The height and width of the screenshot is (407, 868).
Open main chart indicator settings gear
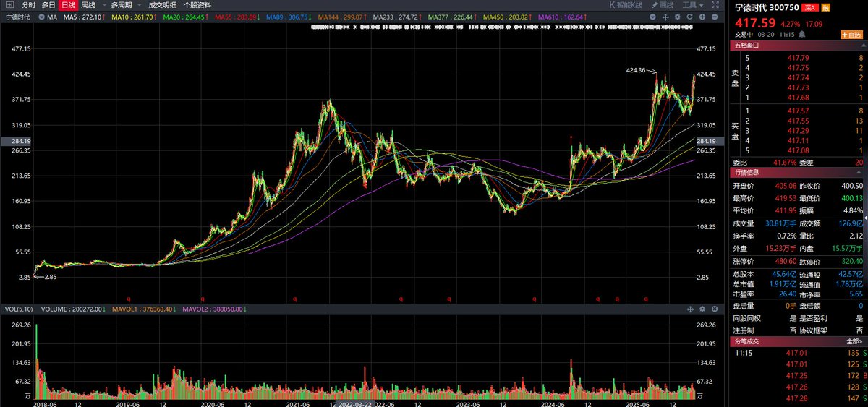(x=678, y=16)
